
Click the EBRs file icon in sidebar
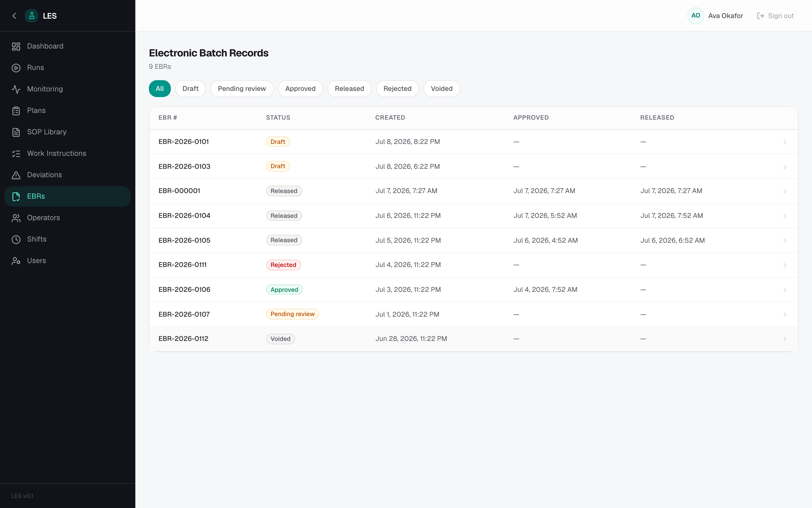tap(16, 196)
